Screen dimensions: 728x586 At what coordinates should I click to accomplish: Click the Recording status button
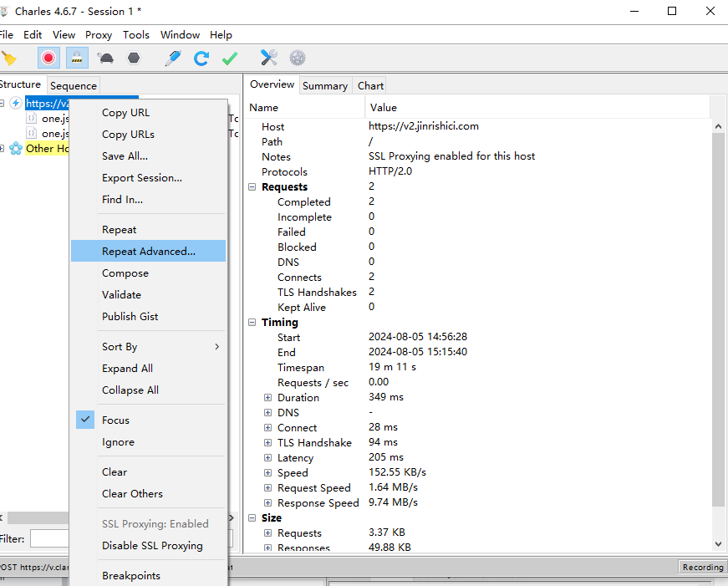[702, 567]
